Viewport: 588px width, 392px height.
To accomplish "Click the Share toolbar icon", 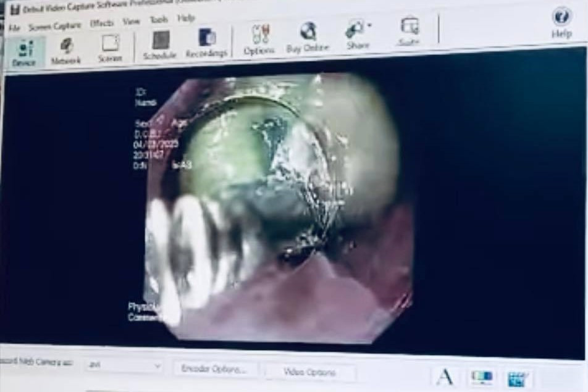I will tap(357, 34).
